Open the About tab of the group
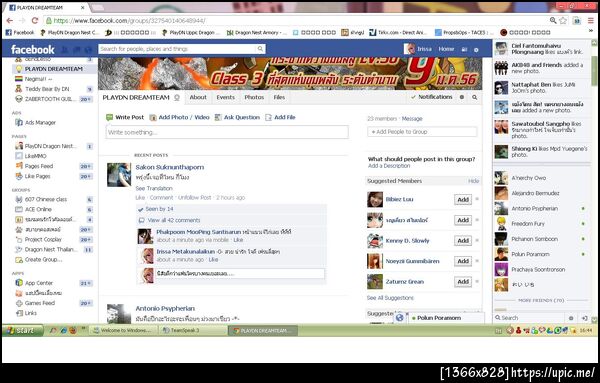Viewport: 600px width, 383px height. [198, 97]
